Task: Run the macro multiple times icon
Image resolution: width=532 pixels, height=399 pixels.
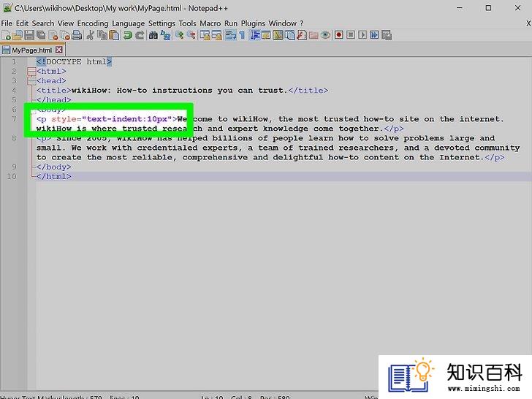Action: [x=374, y=35]
